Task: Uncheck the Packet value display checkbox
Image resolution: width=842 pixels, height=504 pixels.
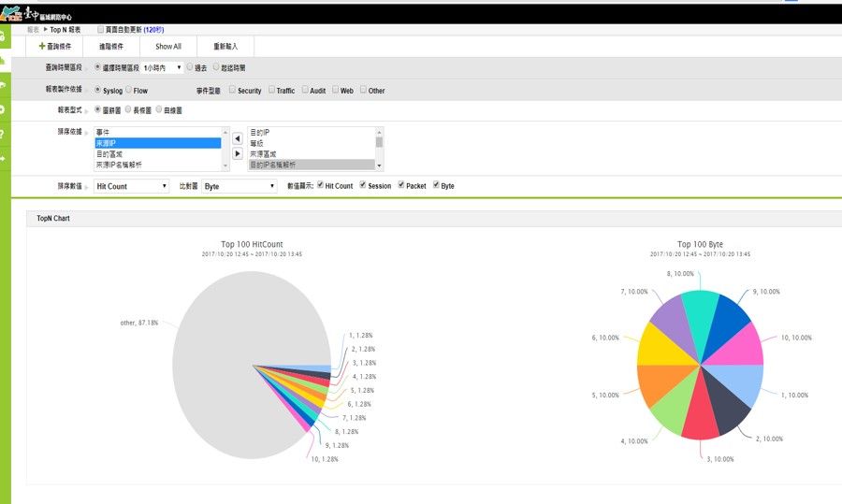Action: coord(401,185)
